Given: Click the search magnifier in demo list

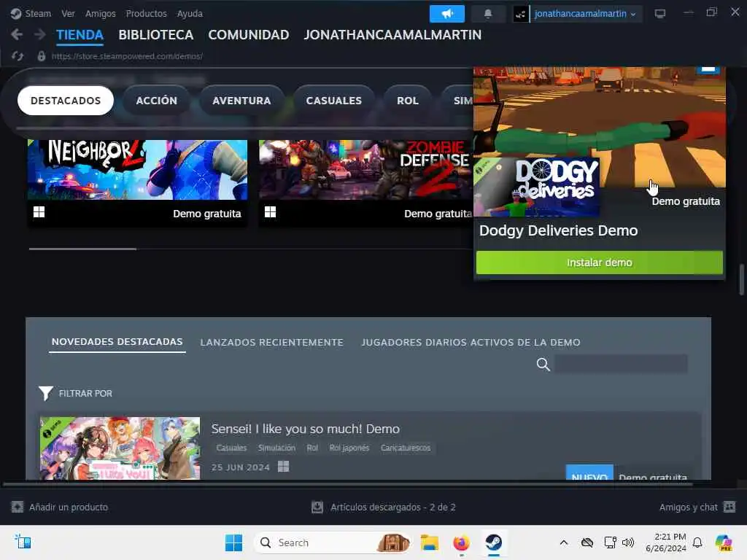Looking at the screenshot, I should tap(543, 365).
